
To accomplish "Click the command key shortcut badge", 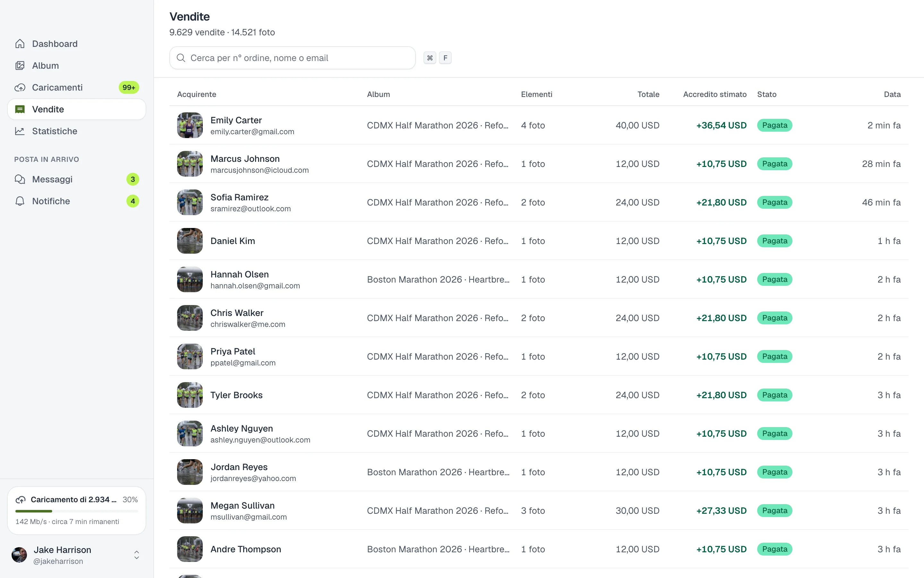I will pyautogui.click(x=430, y=58).
